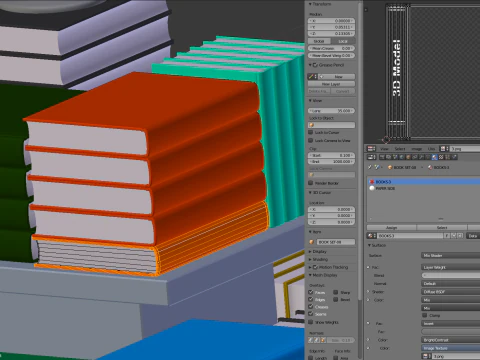Click the material browse sphere icon
The width and height of the screenshot is (480, 360).
[371, 236]
